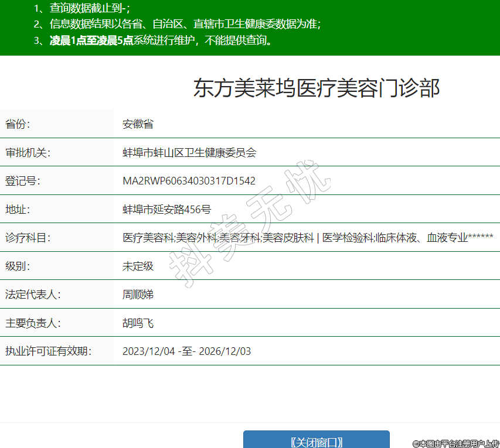Select the 登记号 field label

point(23,181)
